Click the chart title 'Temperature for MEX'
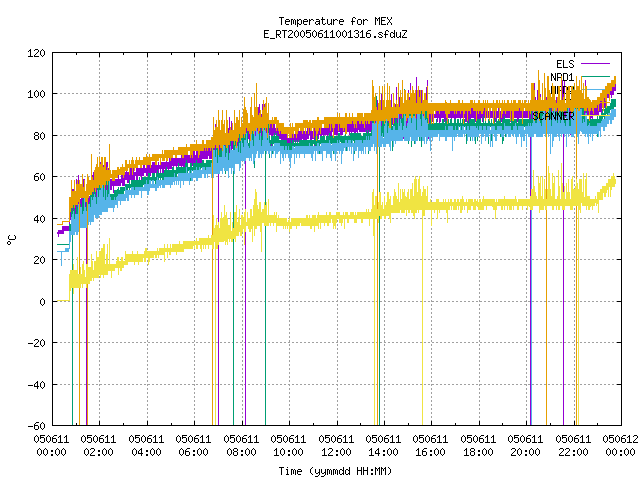Viewport: 640px width, 480px height. [336, 21]
